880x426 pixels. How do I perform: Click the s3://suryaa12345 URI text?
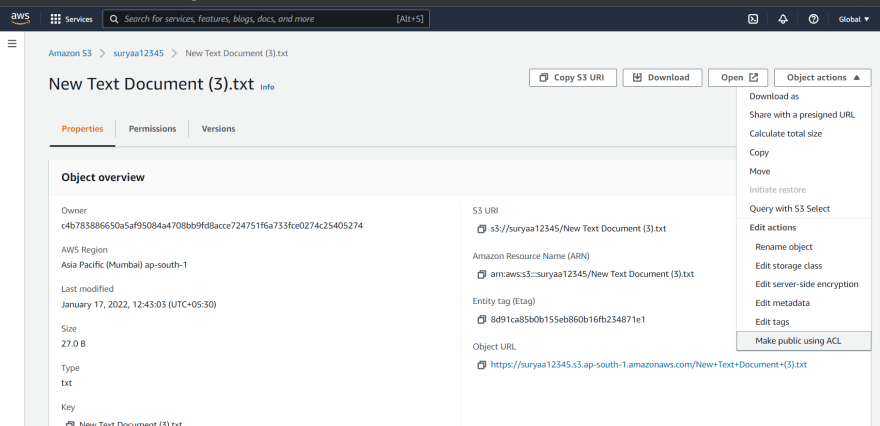[x=579, y=229]
